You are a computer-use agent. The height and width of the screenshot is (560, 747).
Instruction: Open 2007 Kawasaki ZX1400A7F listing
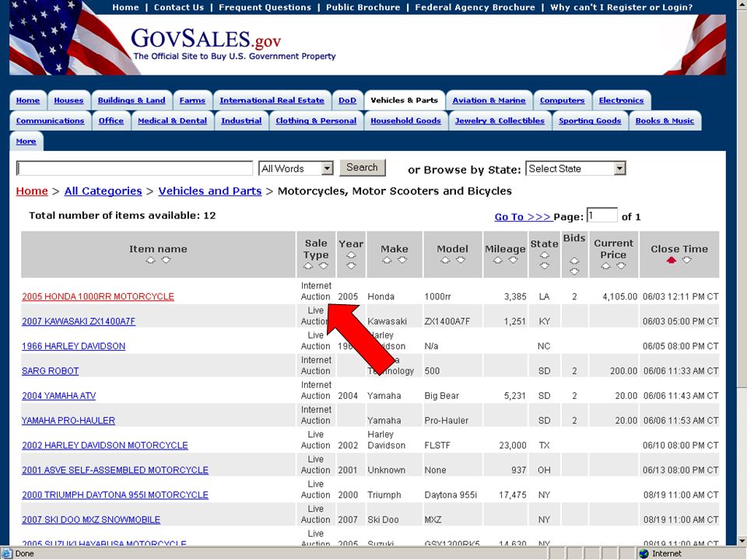[79, 321]
